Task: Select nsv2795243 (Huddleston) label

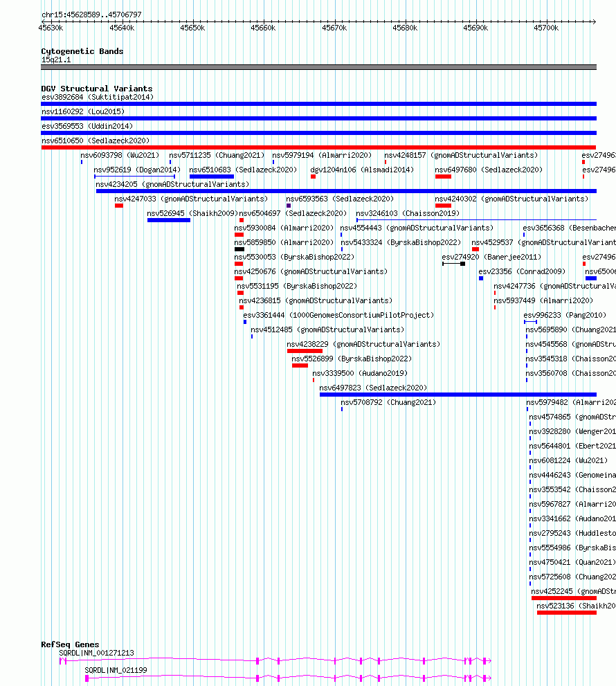Action: (x=572, y=533)
